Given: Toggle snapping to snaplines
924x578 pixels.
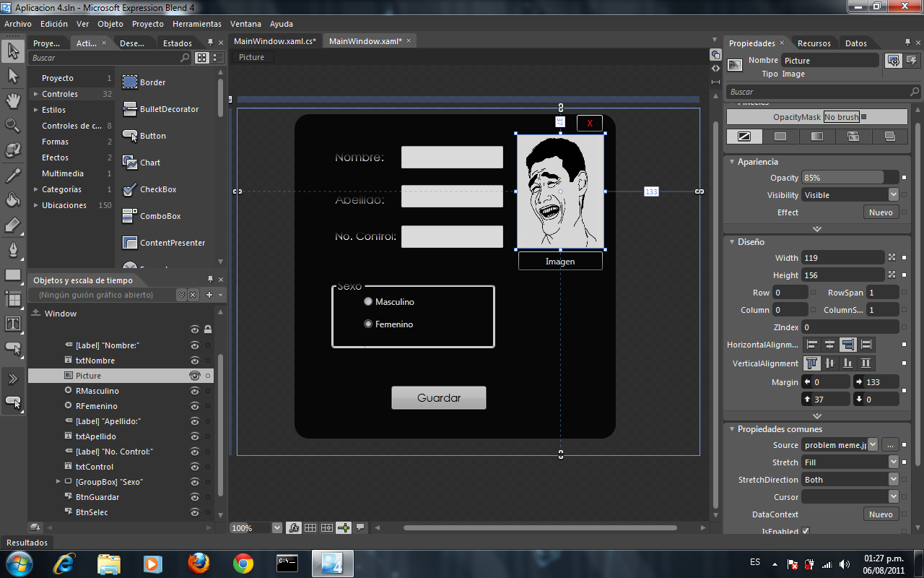Looking at the screenshot, I should pyautogui.click(x=344, y=528).
